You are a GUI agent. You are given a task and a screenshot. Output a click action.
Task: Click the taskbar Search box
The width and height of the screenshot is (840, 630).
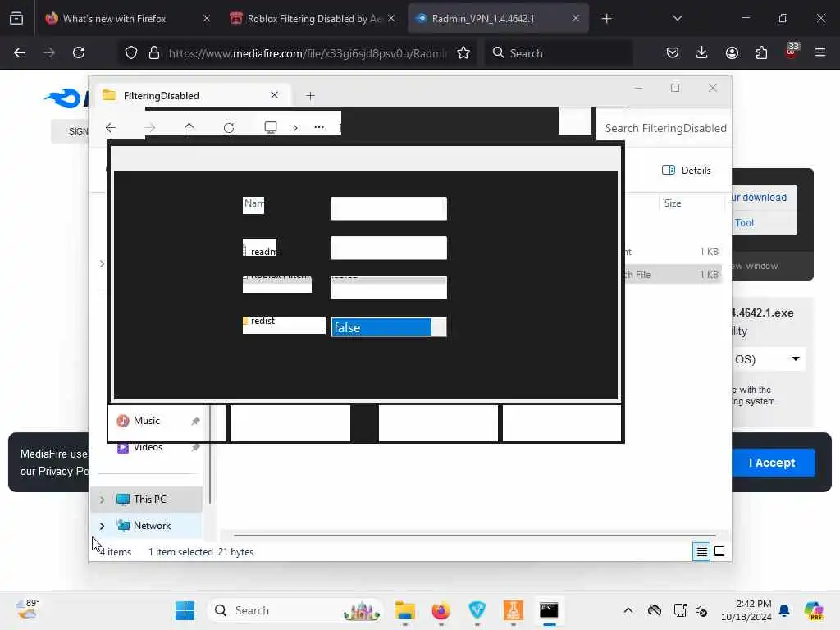coord(295,610)
